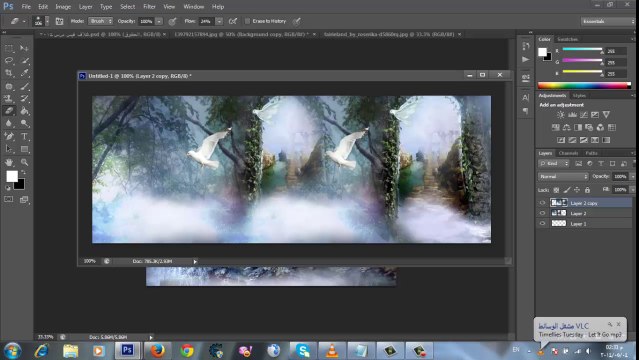Open document status bar arrow menu

point(195,262)
